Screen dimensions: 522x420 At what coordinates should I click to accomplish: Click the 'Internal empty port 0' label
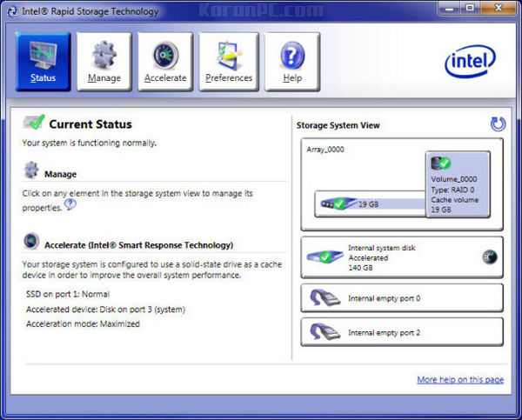pos(385,298)
